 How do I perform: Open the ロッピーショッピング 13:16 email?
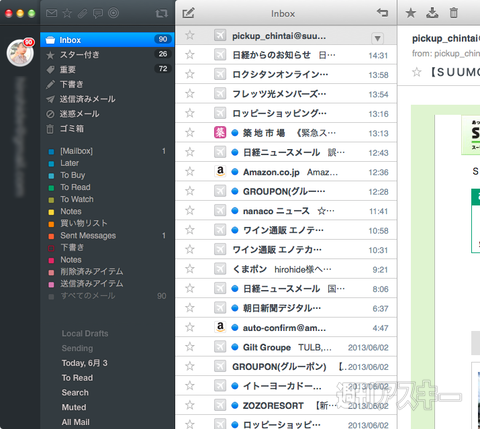[x=286, y=113]
